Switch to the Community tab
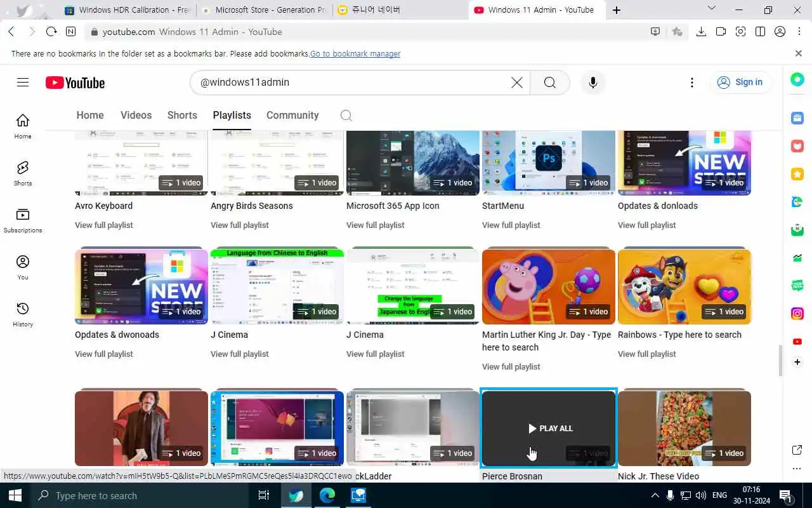812x508 pixels. pos(292,115)
